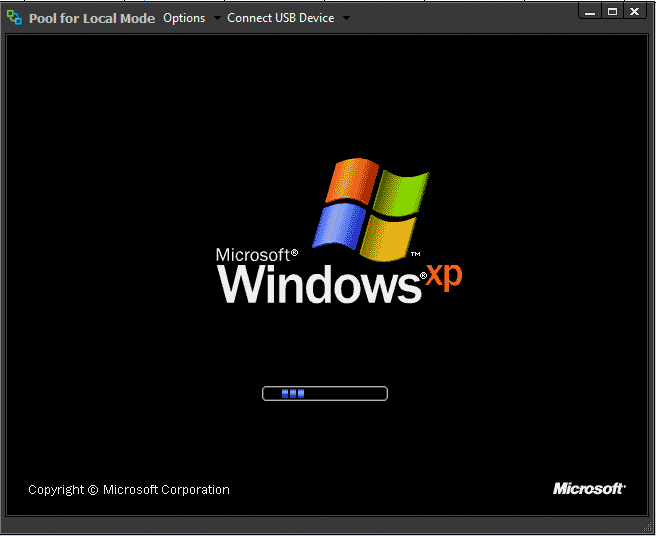Click the VMware View desktop icon in title bar
This screenshot has height=536, width=656.
coord(14,18)
